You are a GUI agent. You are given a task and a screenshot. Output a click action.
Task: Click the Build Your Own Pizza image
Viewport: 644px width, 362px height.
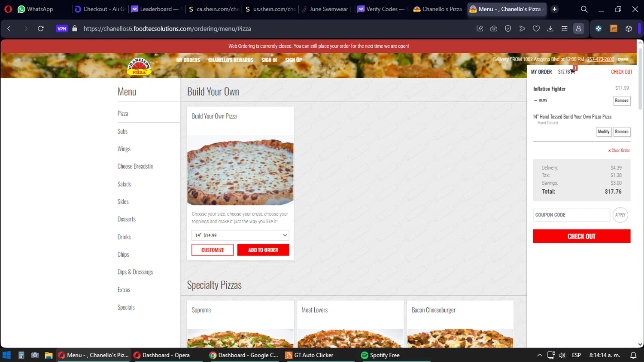240,170
